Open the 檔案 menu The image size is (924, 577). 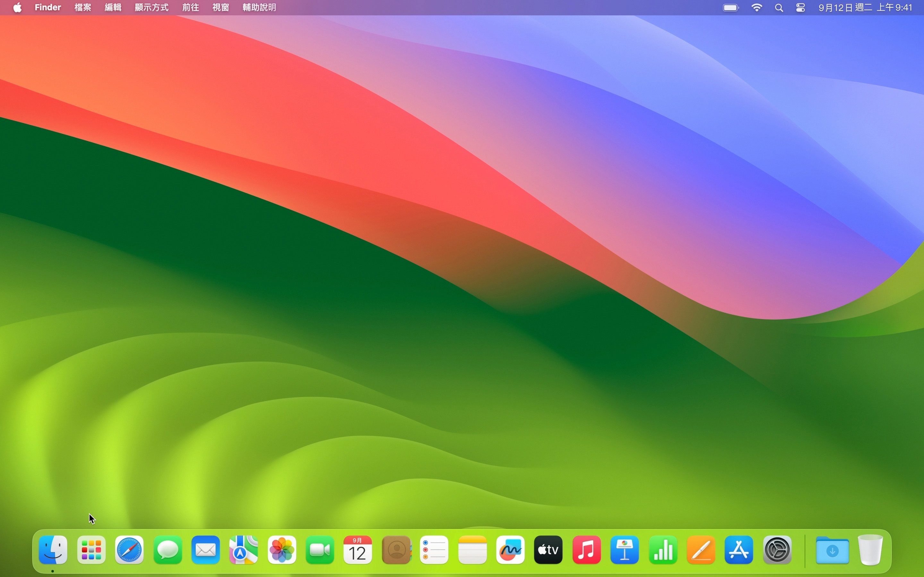pos(83,8)
